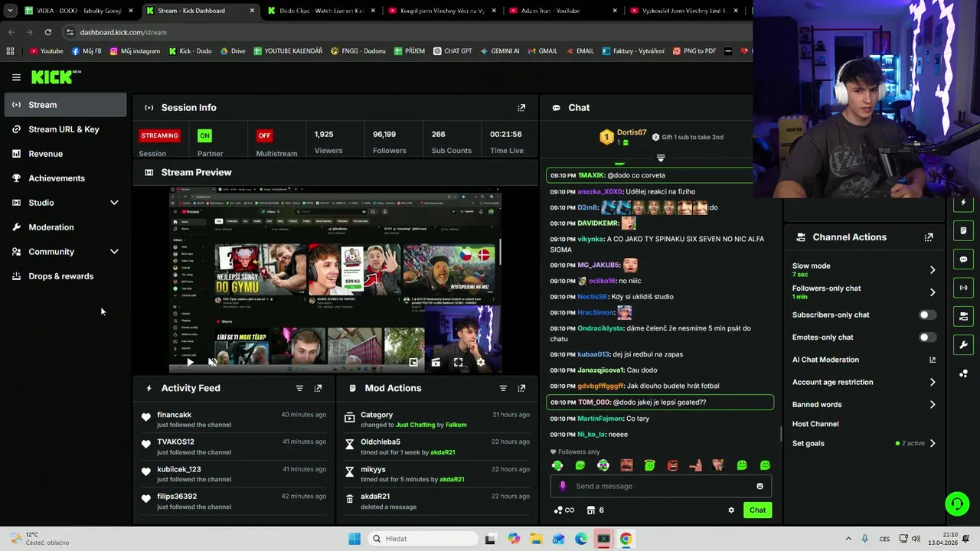Go to Revenue section
Viewport: 980px width, 551px height.
coord(66,154)
